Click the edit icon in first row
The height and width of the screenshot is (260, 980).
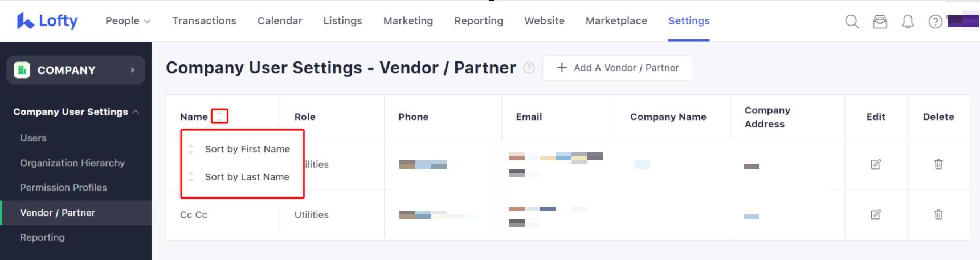point(876,164)
